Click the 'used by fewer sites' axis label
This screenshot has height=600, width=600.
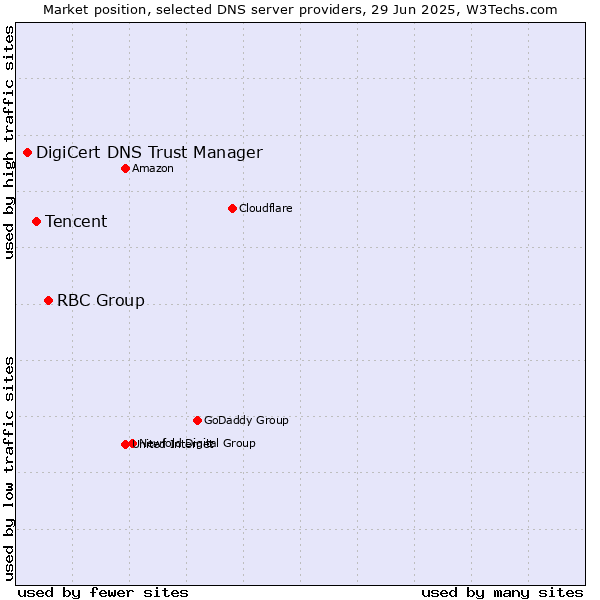[x=103, y=593]
